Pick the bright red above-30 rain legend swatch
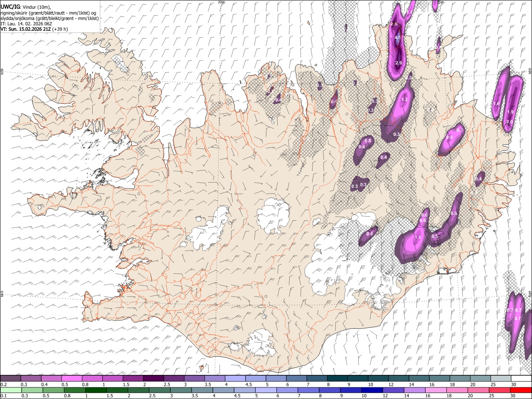Viewport: 532px width, 399px height. 520,390
